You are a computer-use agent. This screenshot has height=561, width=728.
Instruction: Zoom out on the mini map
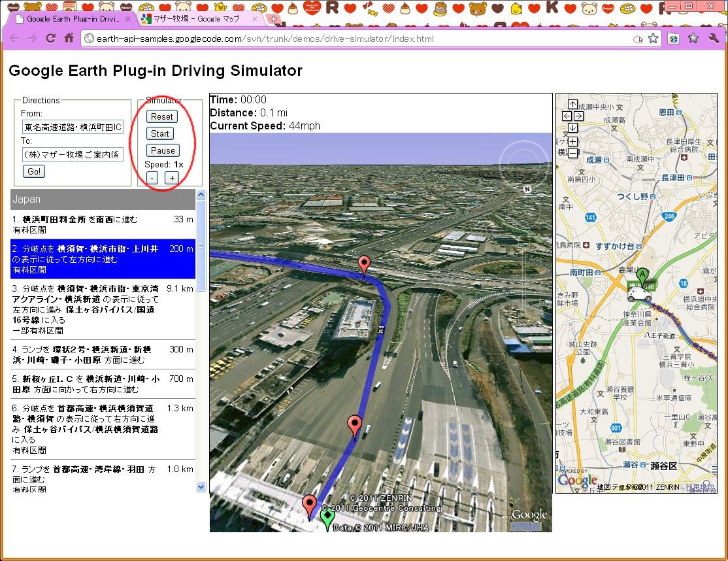tap(572, 153)
